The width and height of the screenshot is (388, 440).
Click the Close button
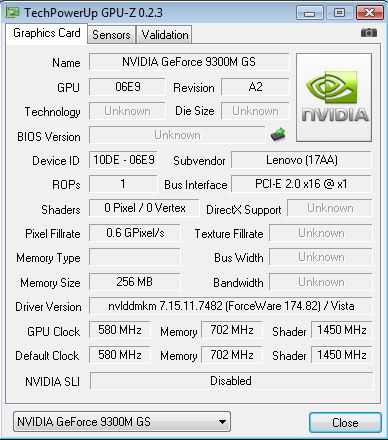pyautogui.click(x=345, y=422)
